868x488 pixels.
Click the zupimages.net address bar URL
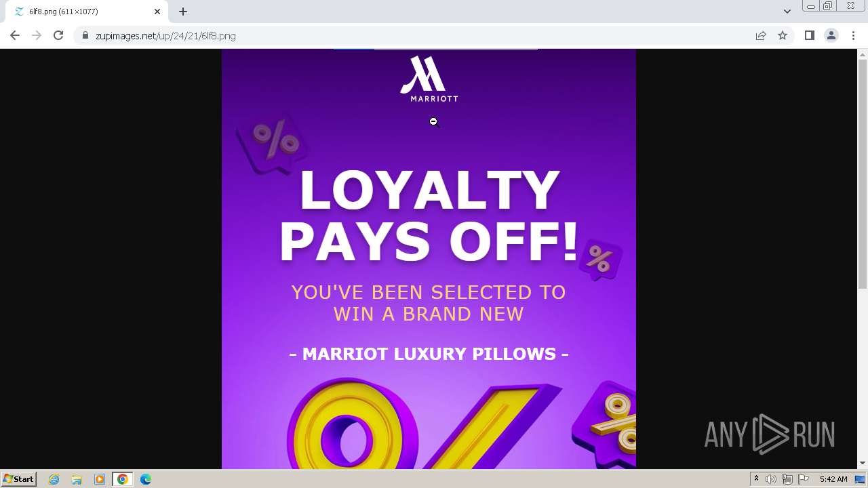point(165,36)
